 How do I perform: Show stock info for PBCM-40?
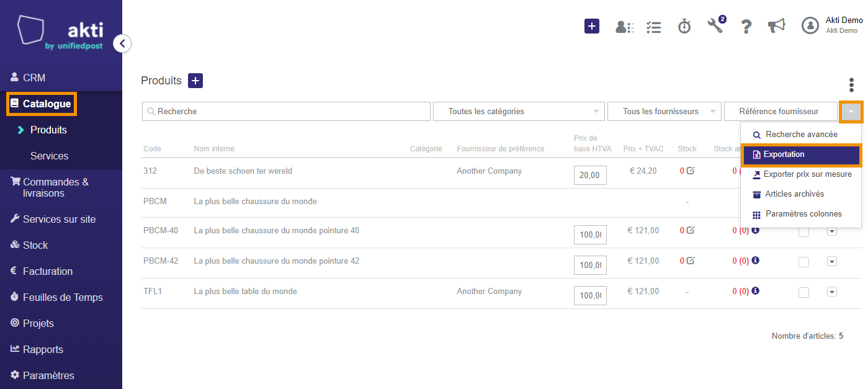pos(755,230)
